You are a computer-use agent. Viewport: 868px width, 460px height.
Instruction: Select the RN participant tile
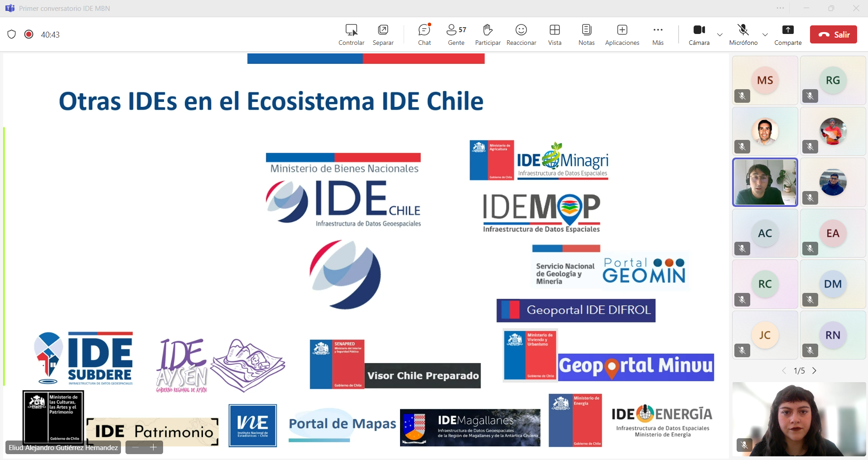click(x=833, y=335)
